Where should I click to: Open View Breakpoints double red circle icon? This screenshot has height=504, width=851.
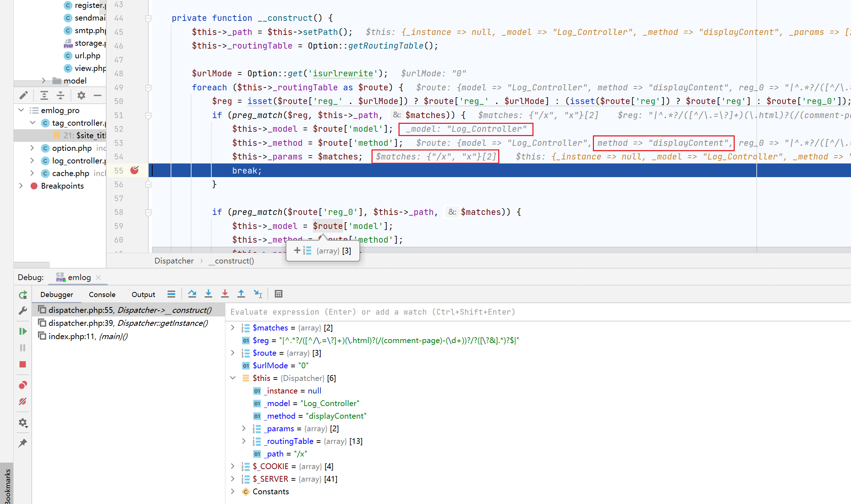[23, 385]
